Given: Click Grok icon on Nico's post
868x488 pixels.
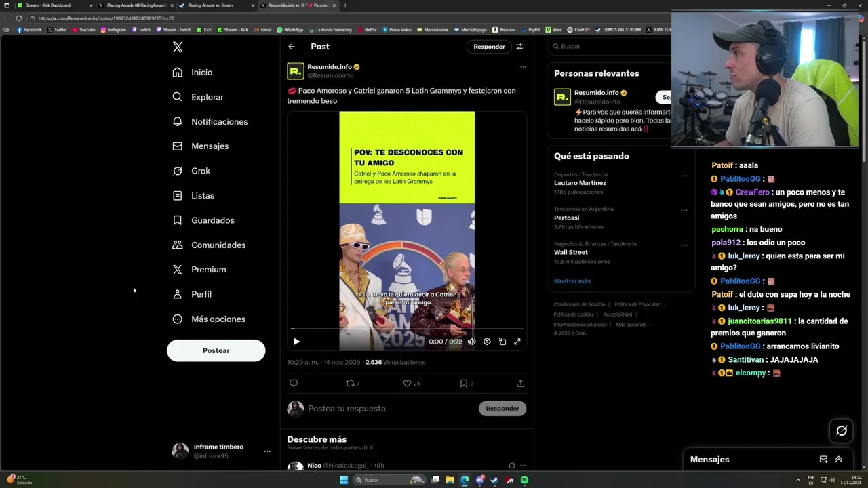Looking at the screenshot, I should (512, 466).
